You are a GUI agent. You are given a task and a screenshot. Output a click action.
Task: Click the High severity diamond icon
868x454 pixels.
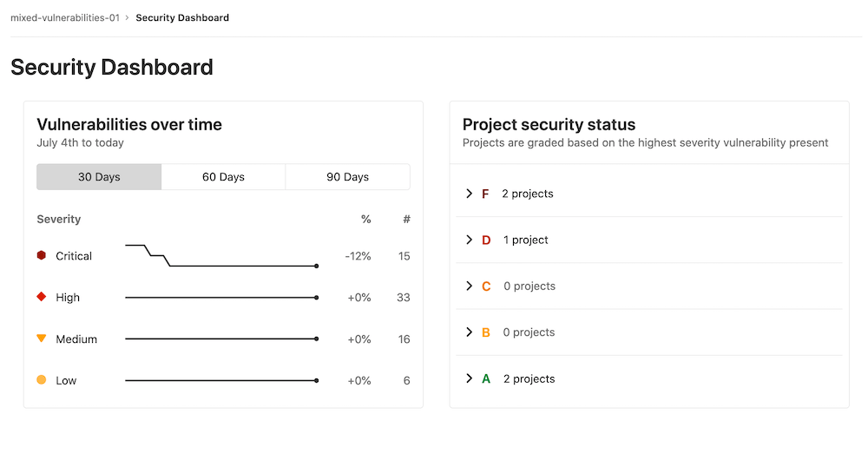coord(41,297)
